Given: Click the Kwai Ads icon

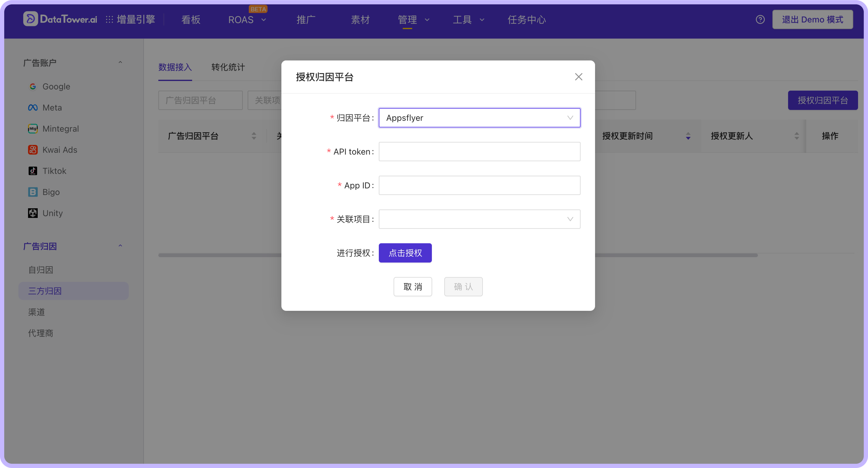Looking at the screenshot, I should [x=33, y=150].
